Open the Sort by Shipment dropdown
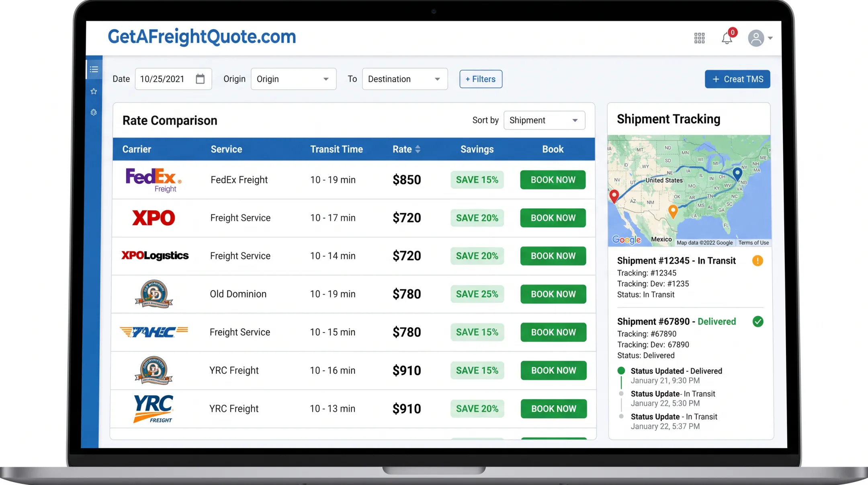 click(544, 120)
